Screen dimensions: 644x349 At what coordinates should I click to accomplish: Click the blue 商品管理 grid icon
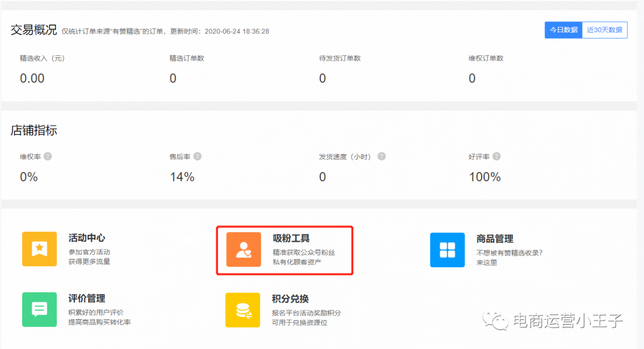[x=447, y=250]
